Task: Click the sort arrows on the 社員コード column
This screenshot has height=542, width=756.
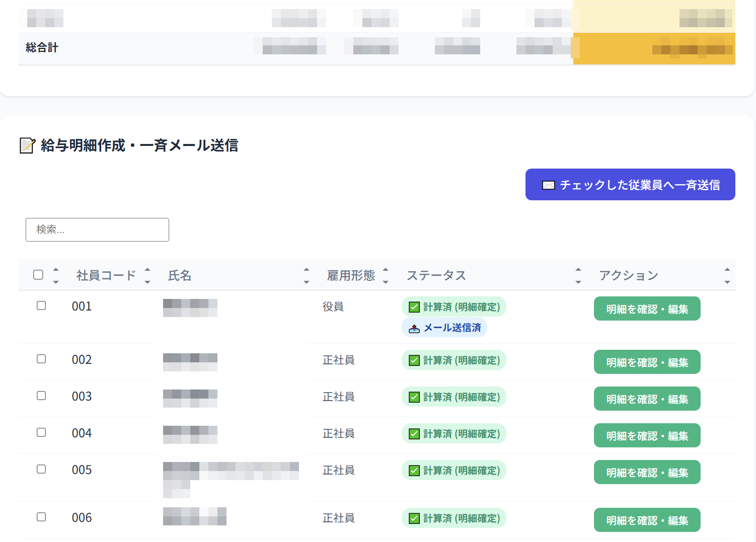Action: tap(147, 275)
